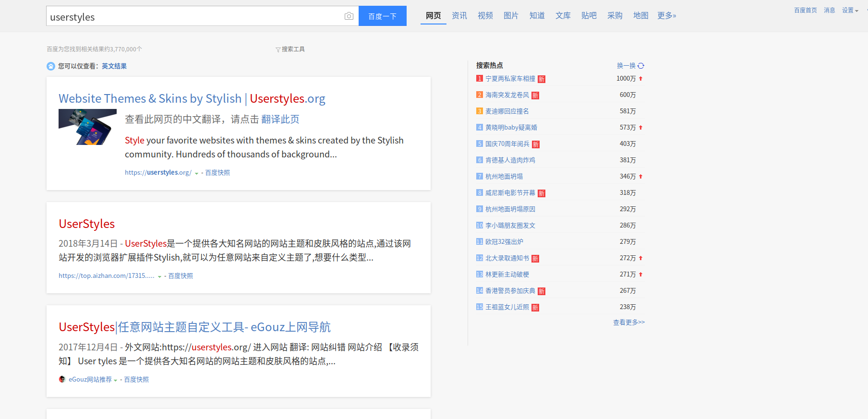Open the green arrow menu beside eGouz网站推荐

click(x=115, y=380)
